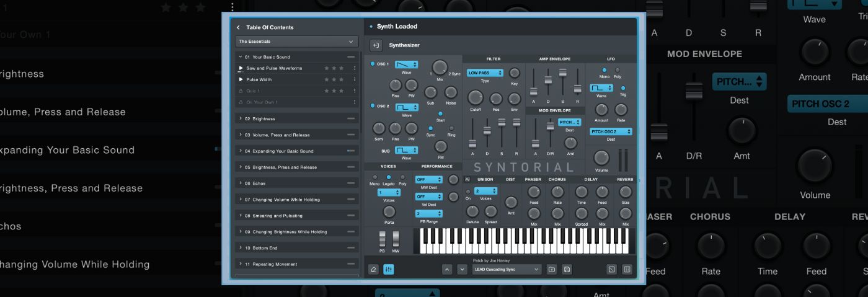Play the Saw and Pulse Waveforms lesson
The image size is (868, 297).
[x=241, y=68]
